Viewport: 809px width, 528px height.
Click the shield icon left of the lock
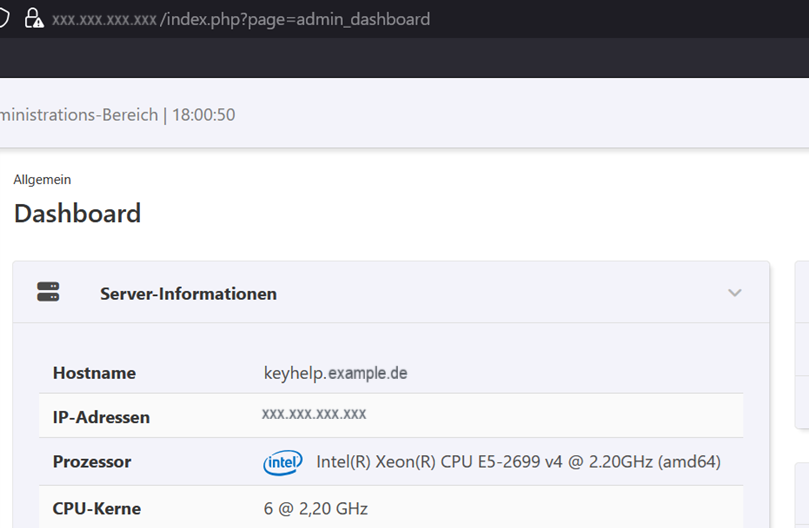pos(5,19)
